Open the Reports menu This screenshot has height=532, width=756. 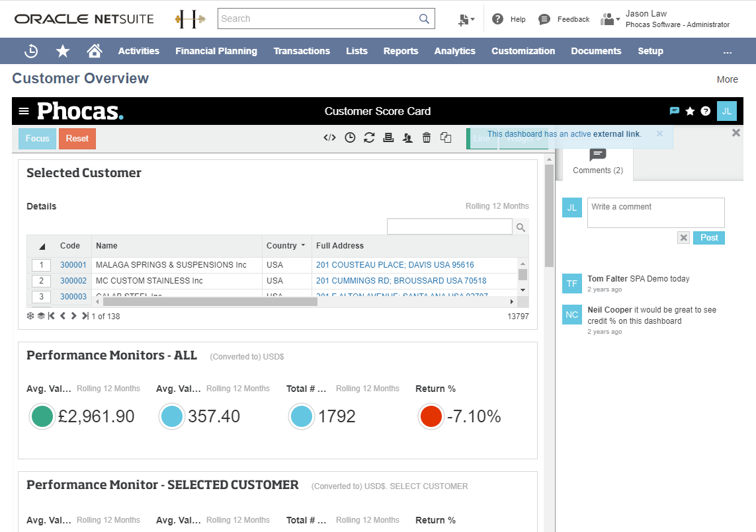pos(401,51)
